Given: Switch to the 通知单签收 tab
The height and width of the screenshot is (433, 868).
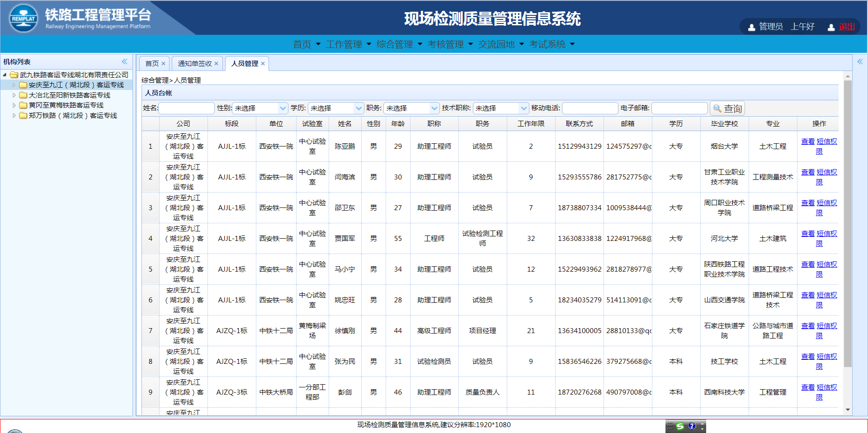Looking at the screenshot, I should [195, 64].
